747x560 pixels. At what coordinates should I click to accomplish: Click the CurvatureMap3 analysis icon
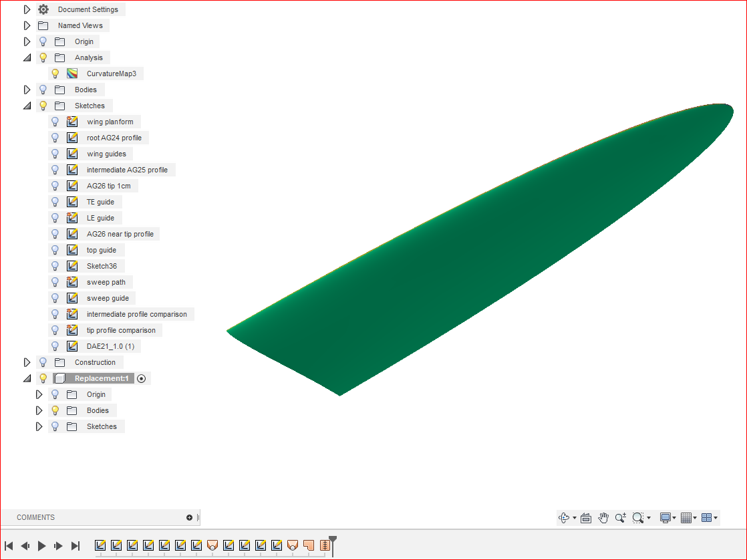[x=72, y=74]
